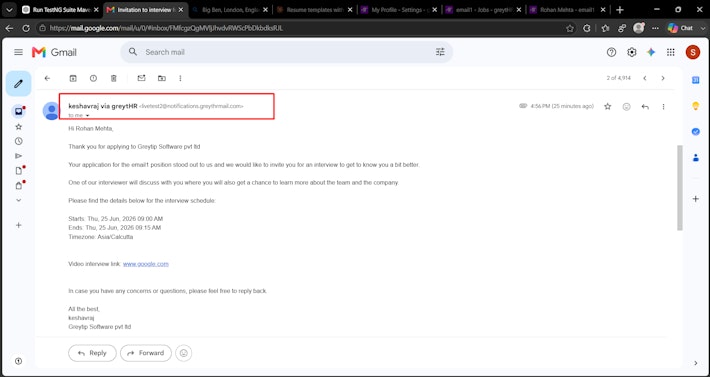Open Google apps grid
Screen dimensions: 710x377
point(671,52)
